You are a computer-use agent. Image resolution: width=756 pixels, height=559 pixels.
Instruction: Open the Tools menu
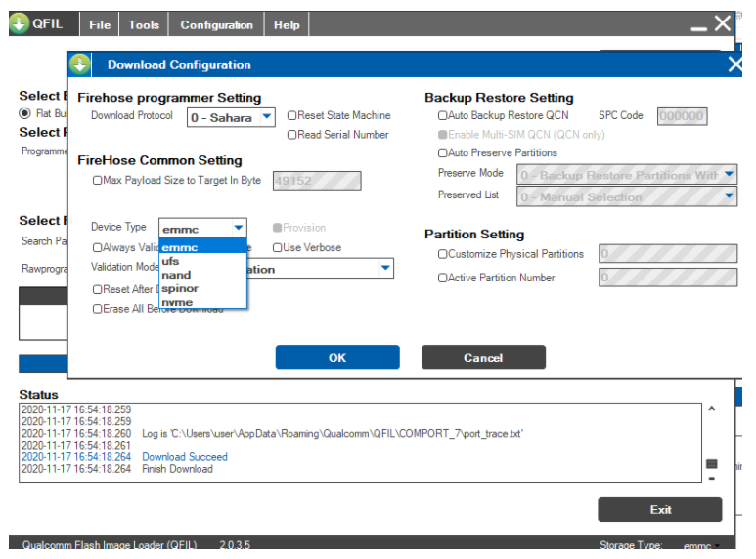pos(144,24)
